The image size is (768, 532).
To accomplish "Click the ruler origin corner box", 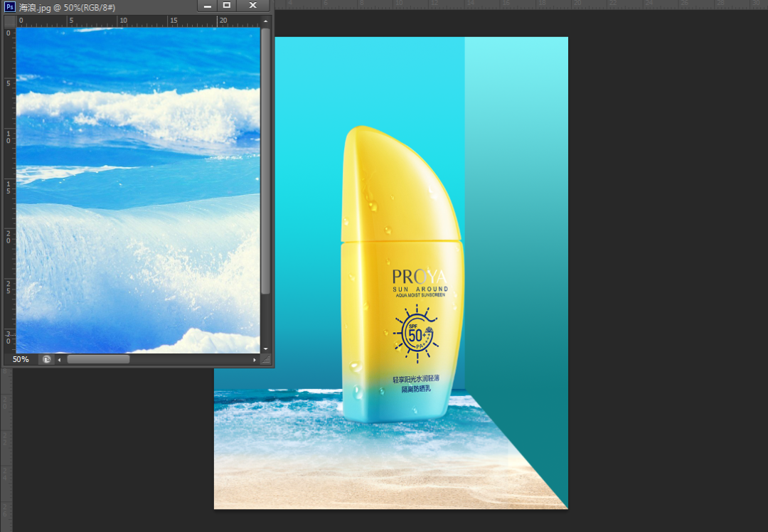I will pyautogui.click(x=10, y=21).
